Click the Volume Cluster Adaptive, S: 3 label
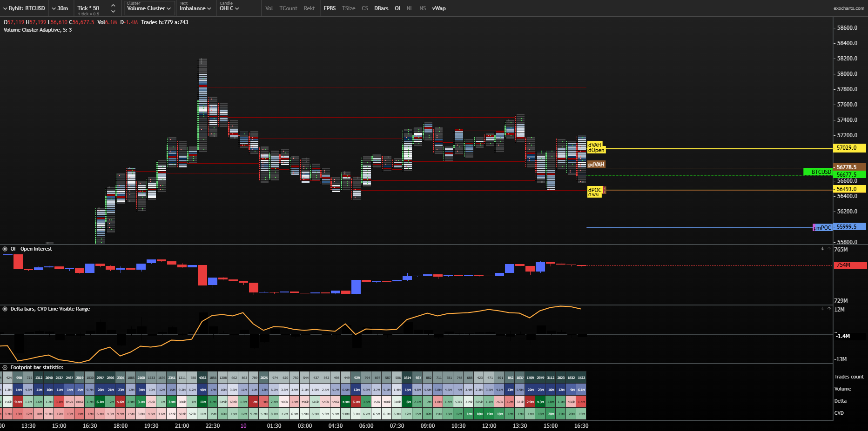The width and height of the screenshot is (868, 431). tap(38, 30)
